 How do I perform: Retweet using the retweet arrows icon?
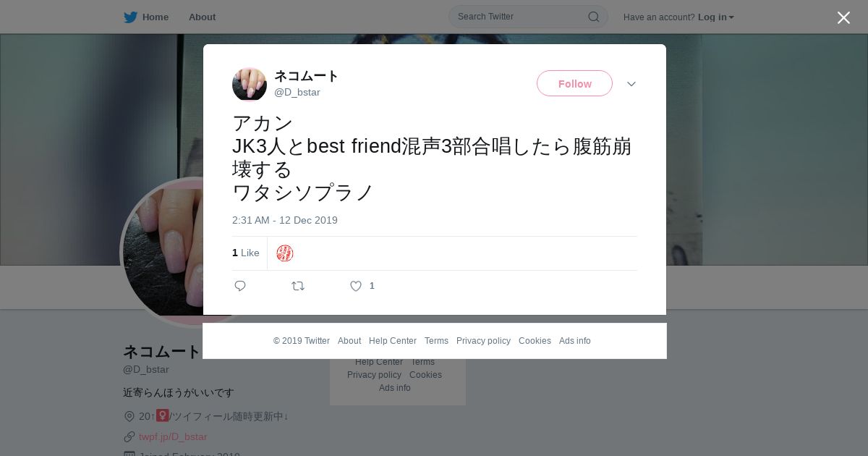click(298, 286)
